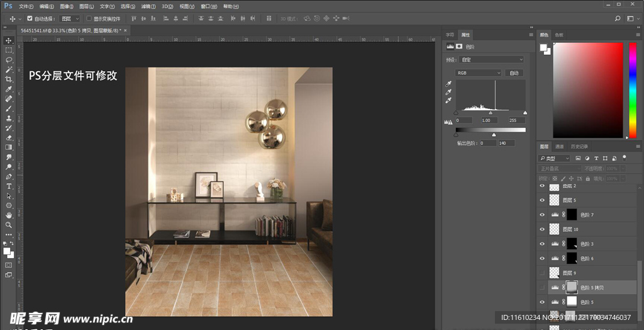This screenshot has width=644, height=330.
Task: Open the 预设 preset dropdown
Action: [x=491, y=60]
